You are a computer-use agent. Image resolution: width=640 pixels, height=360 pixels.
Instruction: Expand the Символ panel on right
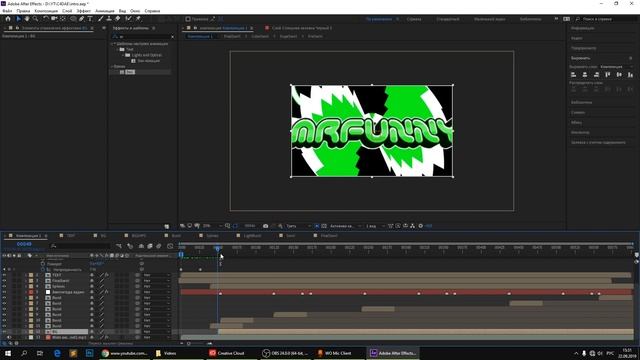tap(578, 112)
